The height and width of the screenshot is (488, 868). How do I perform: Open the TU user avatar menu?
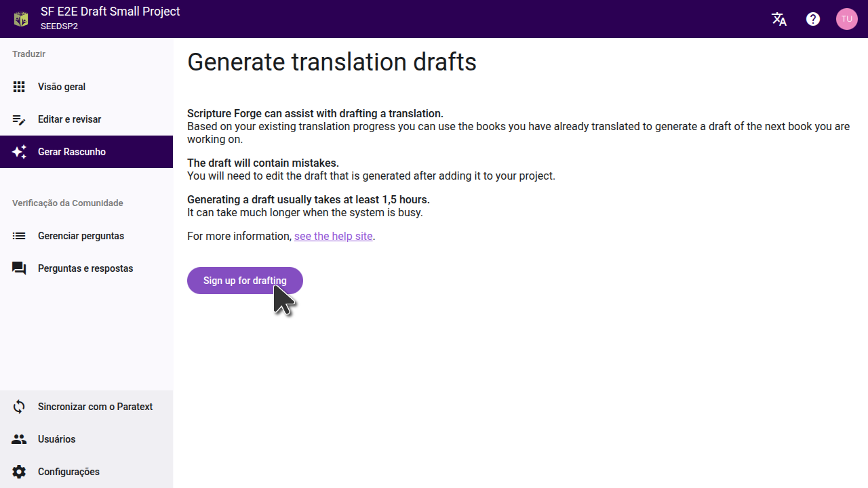(846, 19)
